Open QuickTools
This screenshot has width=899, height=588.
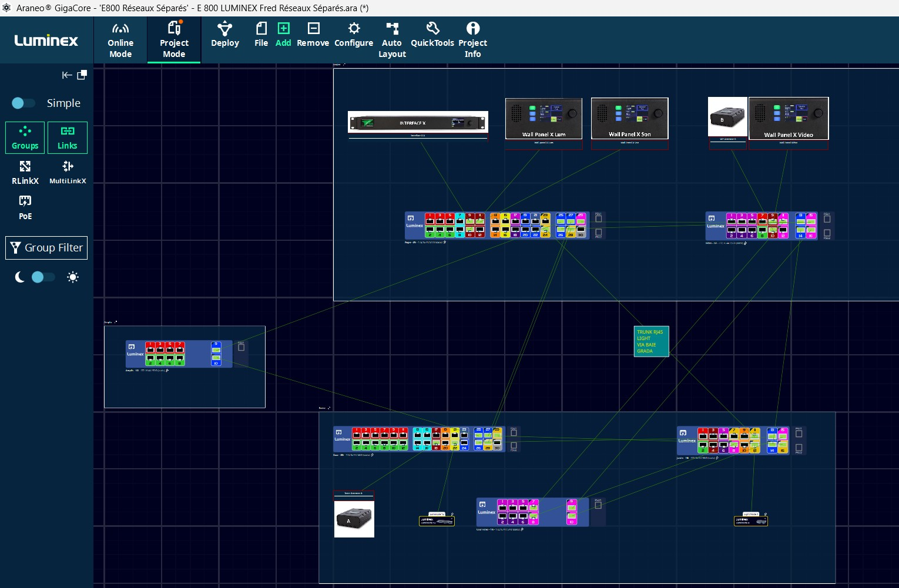coord(432,35)
